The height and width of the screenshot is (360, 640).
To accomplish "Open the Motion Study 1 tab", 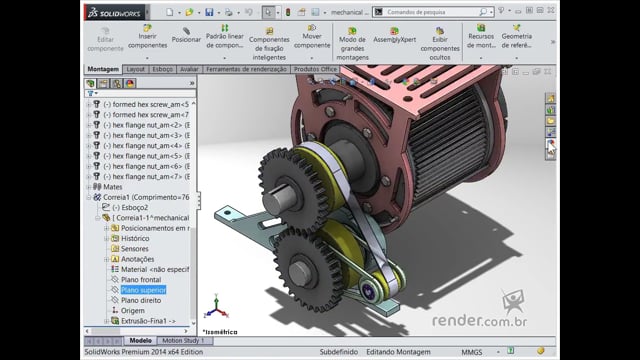I will coord(183,340).
